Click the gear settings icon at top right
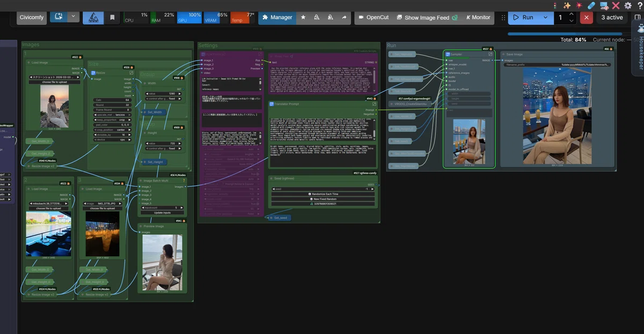The width and height of the screenshot is (644, 334). [627, 5]
